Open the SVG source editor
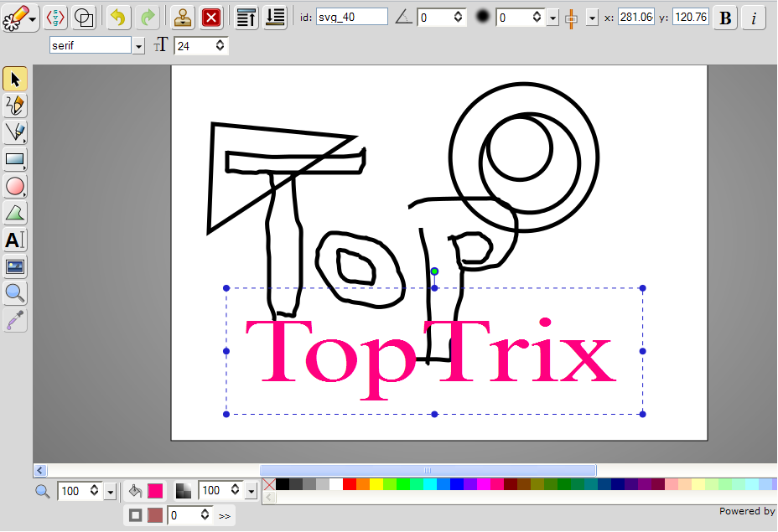The image size is (778, 532). click(x=54, y=17)
